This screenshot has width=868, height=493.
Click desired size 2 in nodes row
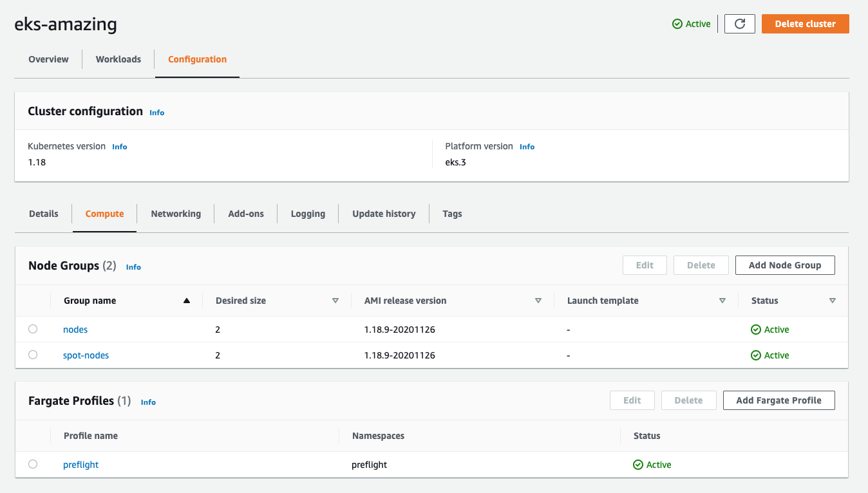tap(218, 330)
